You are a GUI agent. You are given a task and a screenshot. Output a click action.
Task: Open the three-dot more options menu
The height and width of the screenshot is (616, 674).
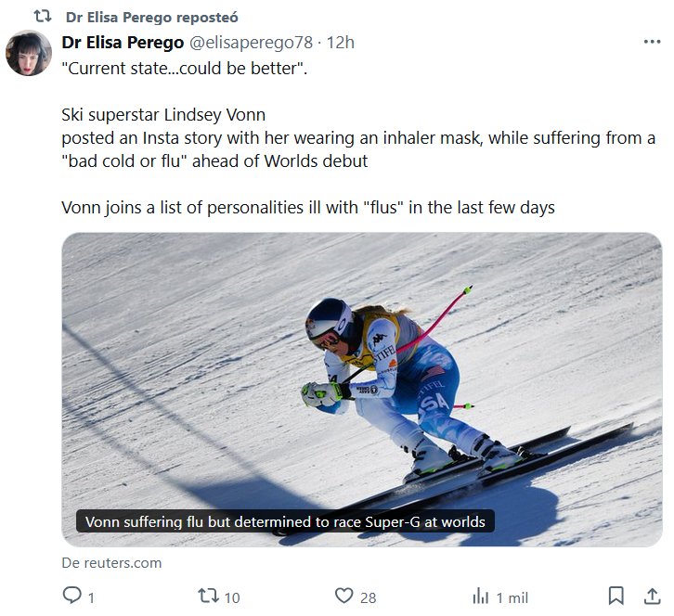coord(652,43)
